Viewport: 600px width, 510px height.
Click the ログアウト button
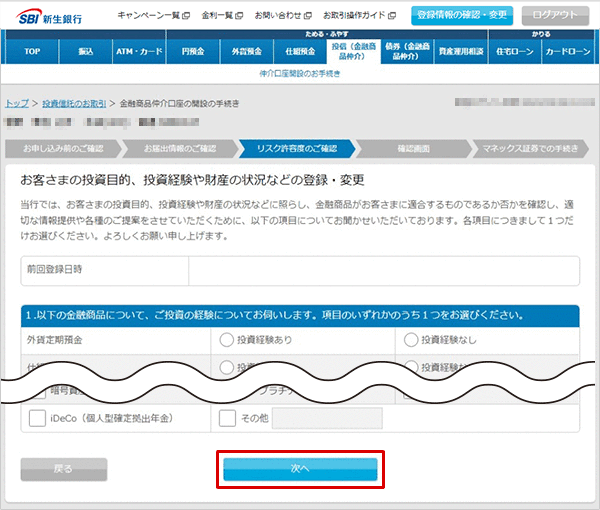point(555,15)
